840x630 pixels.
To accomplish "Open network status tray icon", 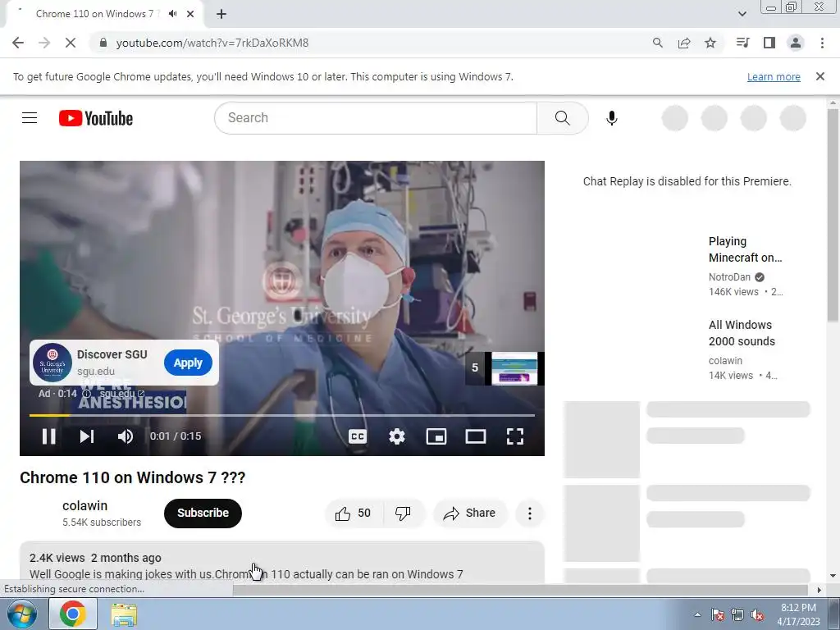I will click(x=737, y=614).
